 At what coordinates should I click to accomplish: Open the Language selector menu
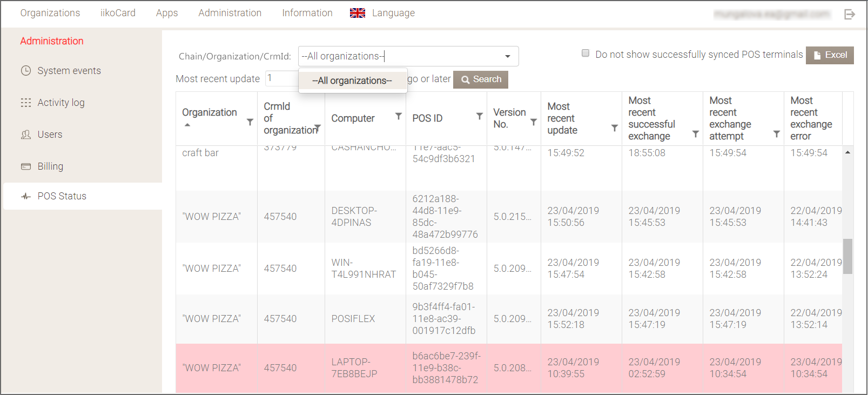[x=382, y=13]
